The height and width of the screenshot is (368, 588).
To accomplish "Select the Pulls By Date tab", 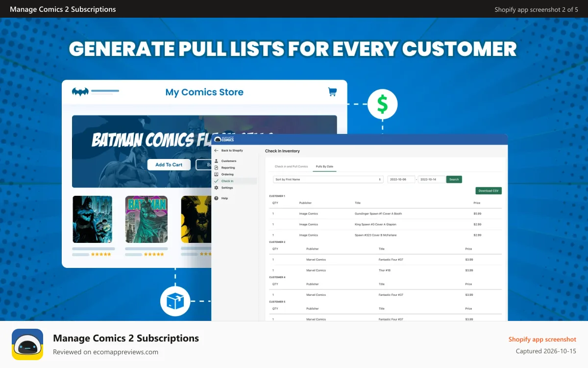I will click(x=324, y=166).
